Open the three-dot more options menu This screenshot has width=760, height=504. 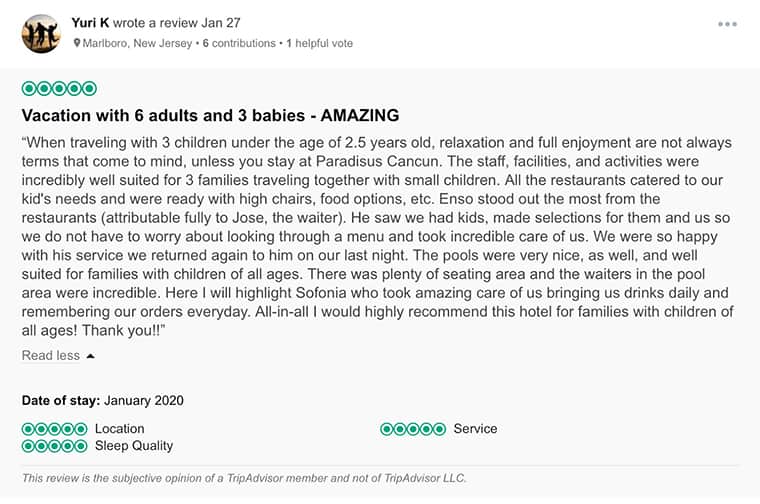point(727,24)
